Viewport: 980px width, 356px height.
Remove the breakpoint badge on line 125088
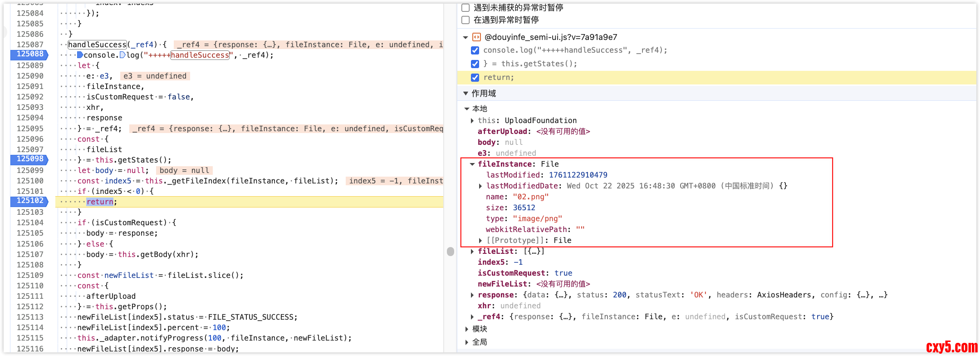[29, 54]
